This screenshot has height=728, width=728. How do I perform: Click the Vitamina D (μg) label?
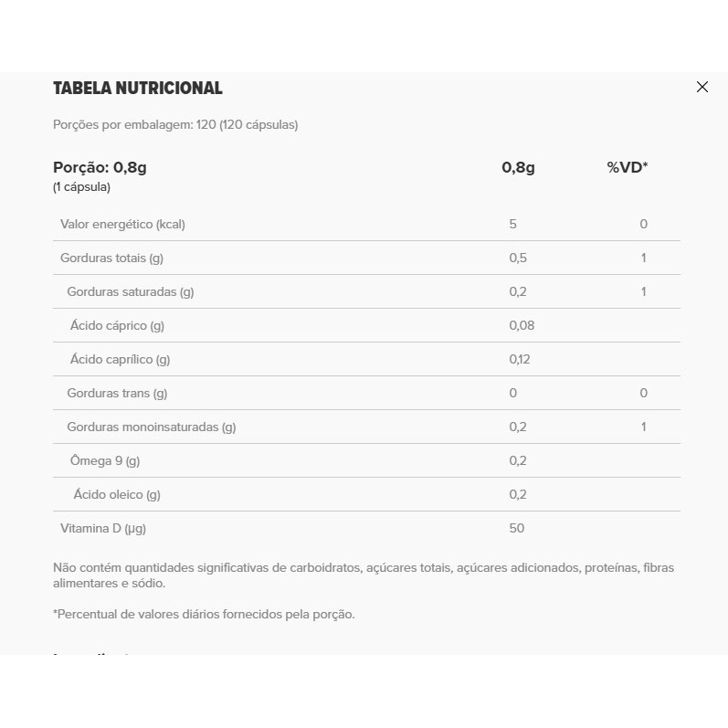103,528
